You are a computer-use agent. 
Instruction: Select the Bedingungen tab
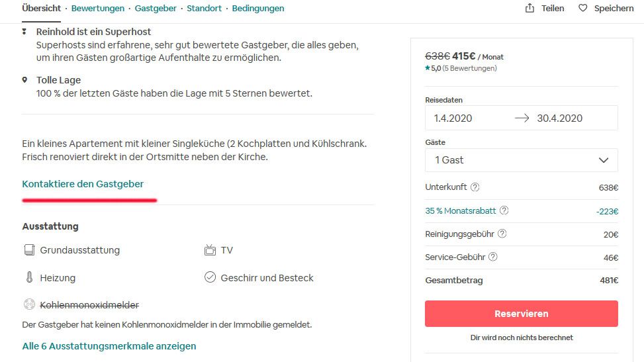coord(258,9)
